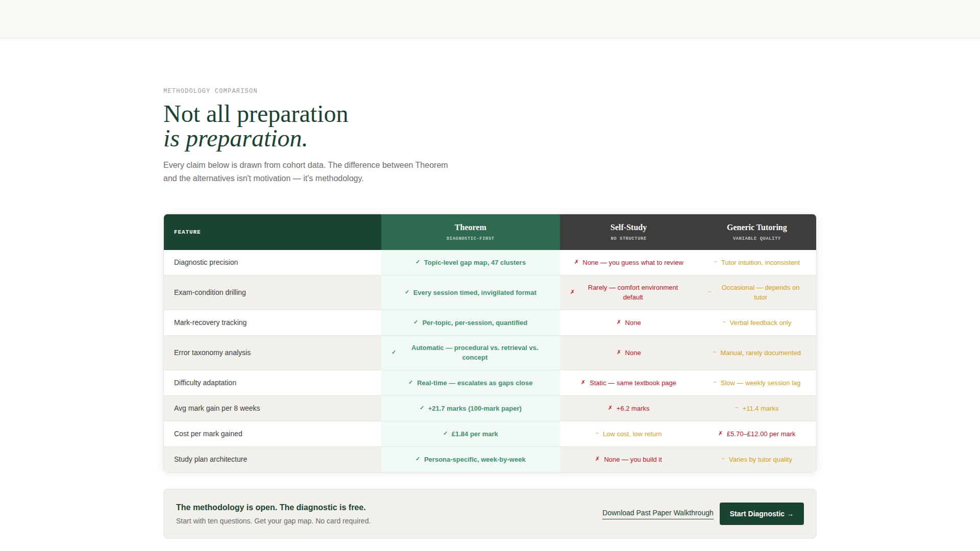
Task: Click checkmark beside Real-time escalates as gaps close
Action: 410,383
